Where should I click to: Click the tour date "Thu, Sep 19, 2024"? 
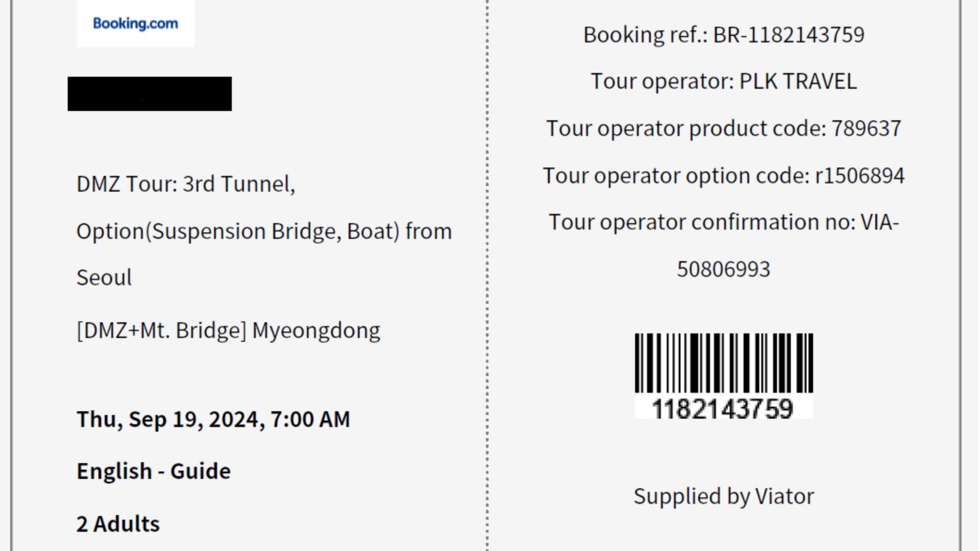(168, 419)
